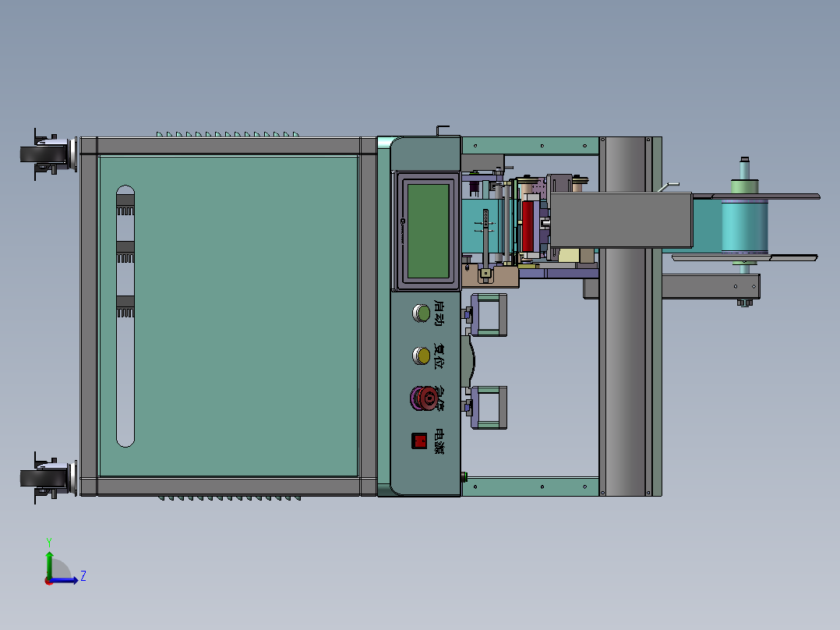The width and height of the screenshot is (840, 630).
Task: Select the long oval slot in the green door
Action: (x=125, y=317)
